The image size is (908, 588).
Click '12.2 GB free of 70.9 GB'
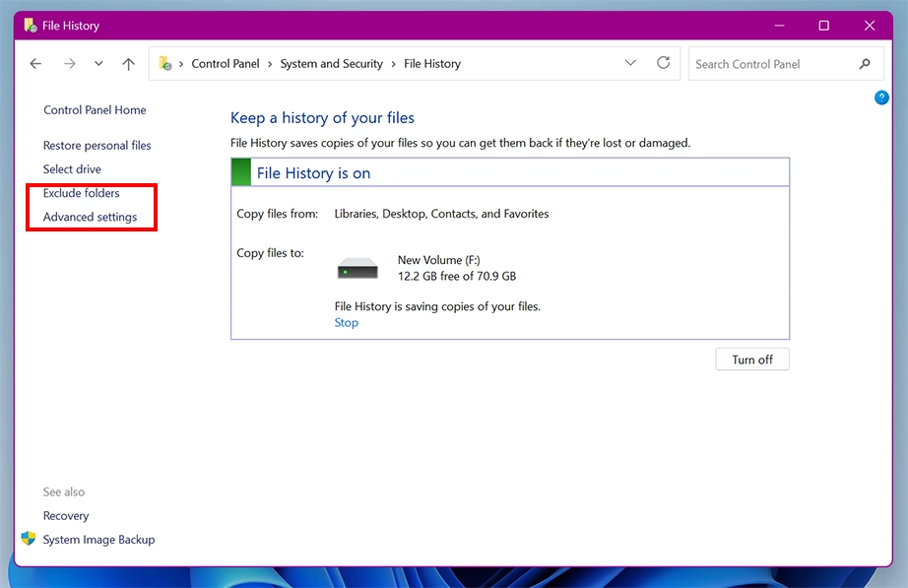pos(457,277)
